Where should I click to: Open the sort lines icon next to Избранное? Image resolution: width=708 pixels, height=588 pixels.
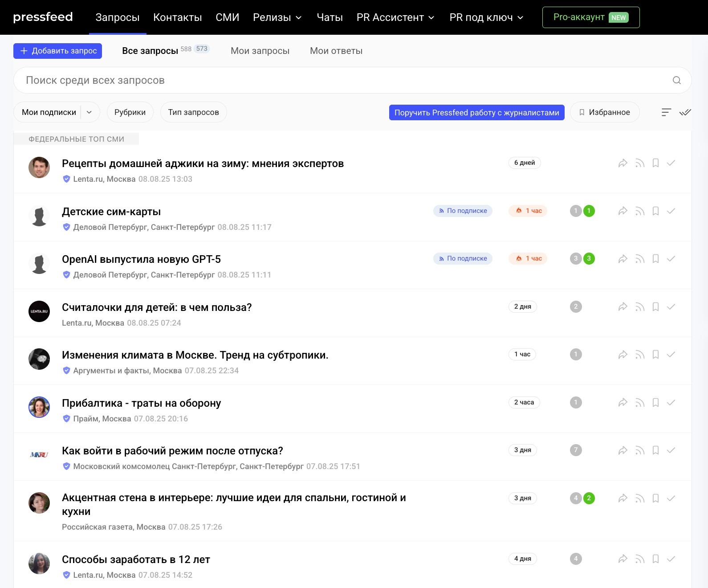pos(666,112)
